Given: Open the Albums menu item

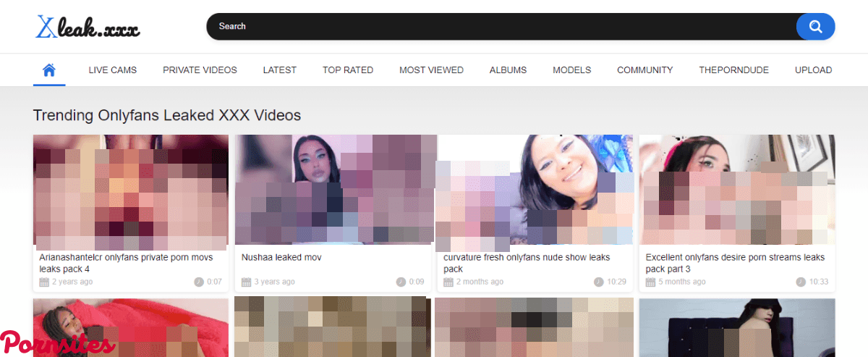Looking at the screenshot, I should pos(508,70).
